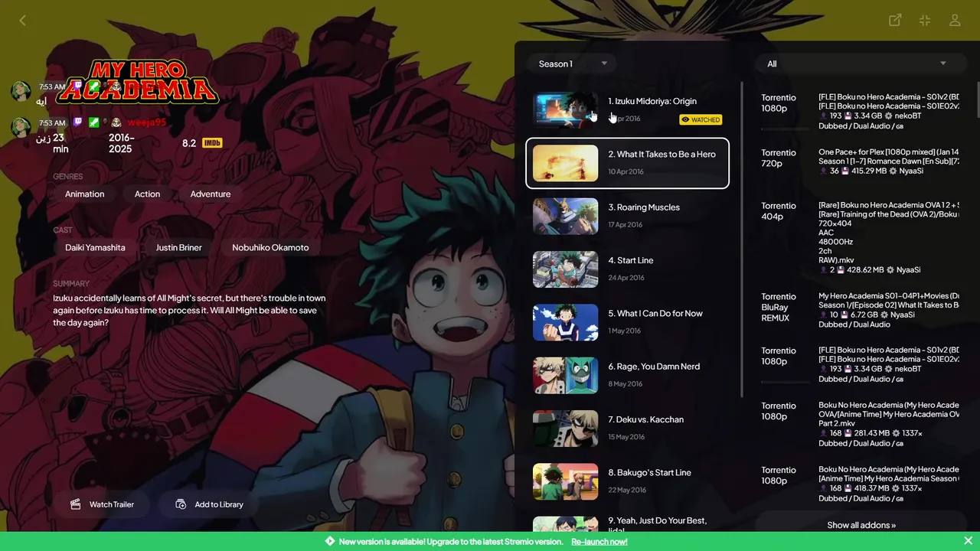Open episode 8 Bakugo's Start Line
The image size is (980, 551).
(628, 481)
